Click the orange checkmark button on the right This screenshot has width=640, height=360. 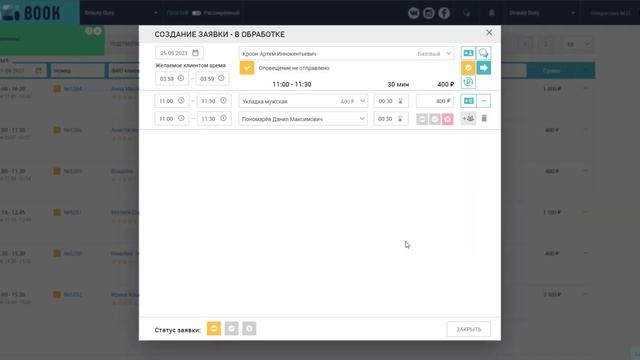click(468, 68)
